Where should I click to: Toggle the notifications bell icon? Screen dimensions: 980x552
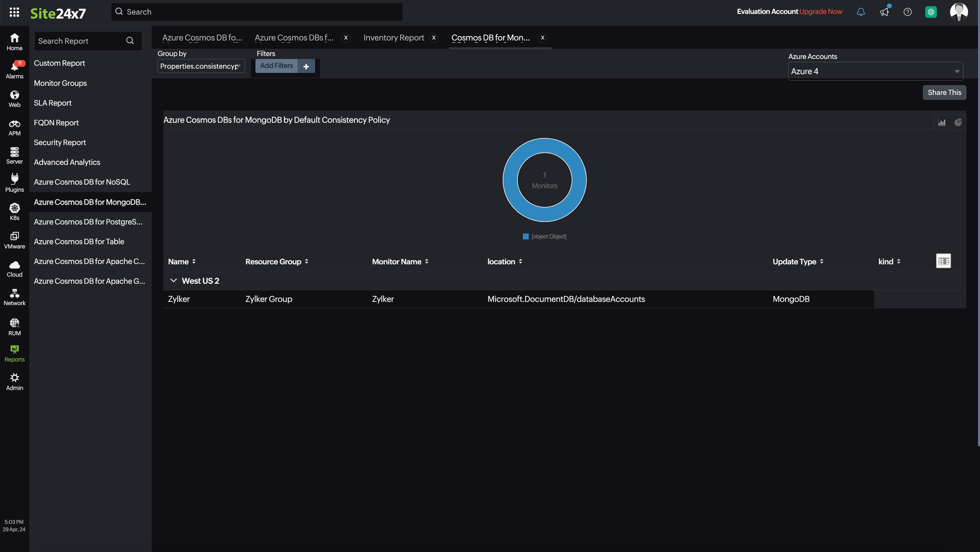(861, 11)
